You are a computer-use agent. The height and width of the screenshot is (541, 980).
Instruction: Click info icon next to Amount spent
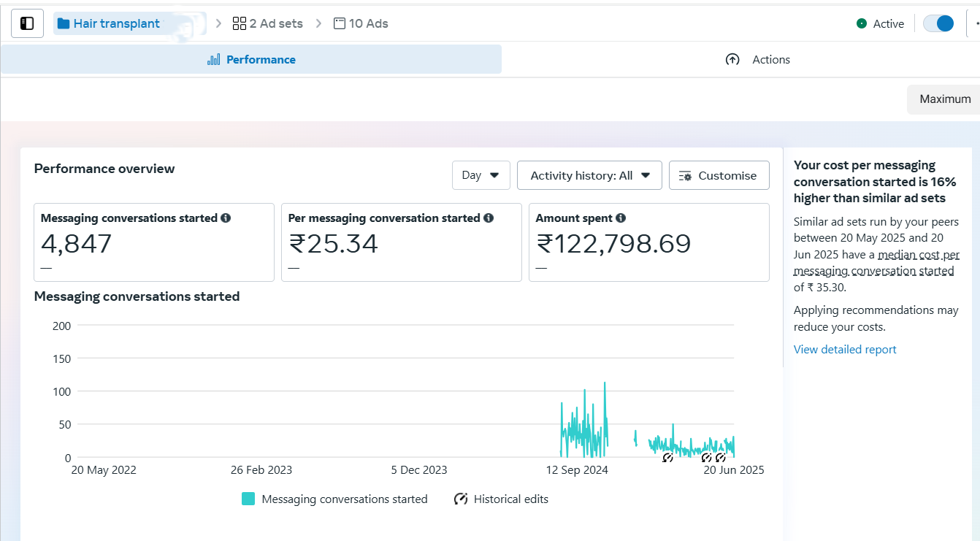(621, 218)
